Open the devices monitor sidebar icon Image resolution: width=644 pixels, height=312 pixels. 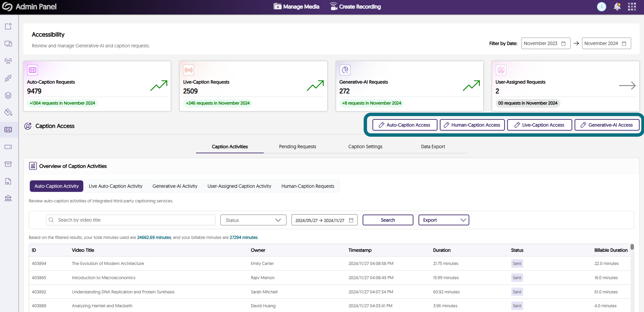pos(8,44)
